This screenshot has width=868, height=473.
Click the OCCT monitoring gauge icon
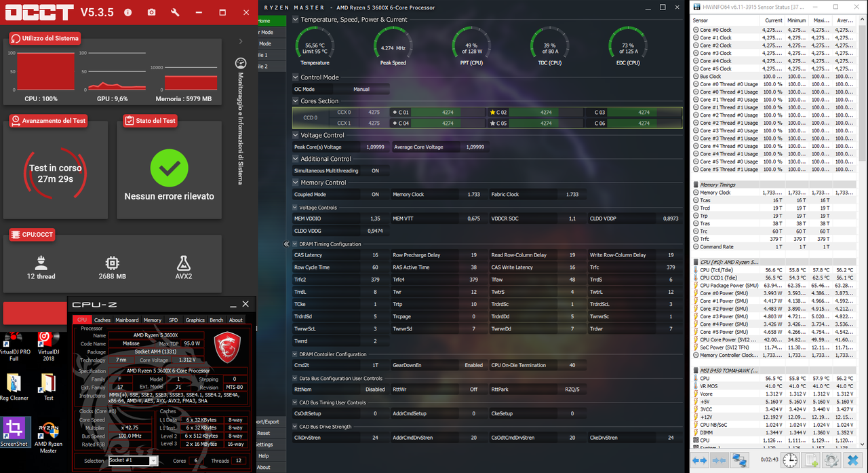point(240,63)
